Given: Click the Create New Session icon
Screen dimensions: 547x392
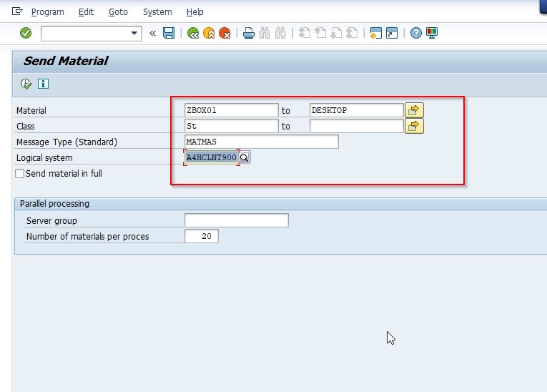Looking at the screenshot, I should point(375,33).
